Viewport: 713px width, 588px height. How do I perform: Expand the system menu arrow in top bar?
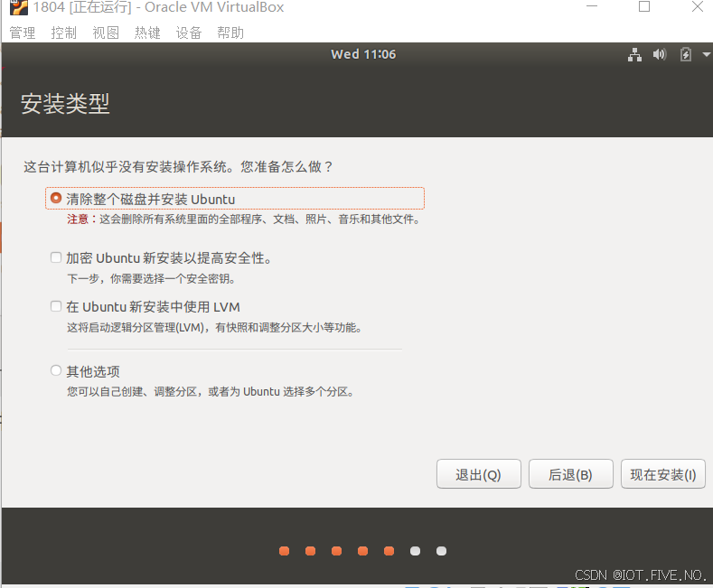[x=706, y=54]
